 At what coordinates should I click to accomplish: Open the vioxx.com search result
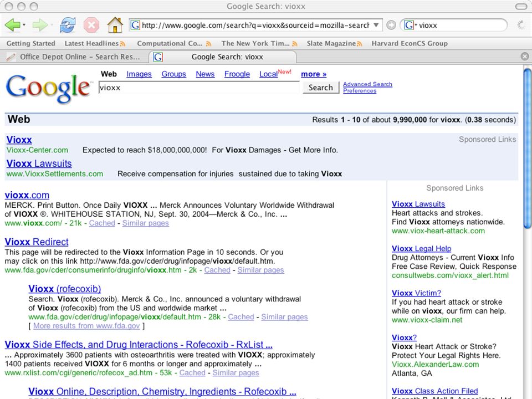coord(27,195)
